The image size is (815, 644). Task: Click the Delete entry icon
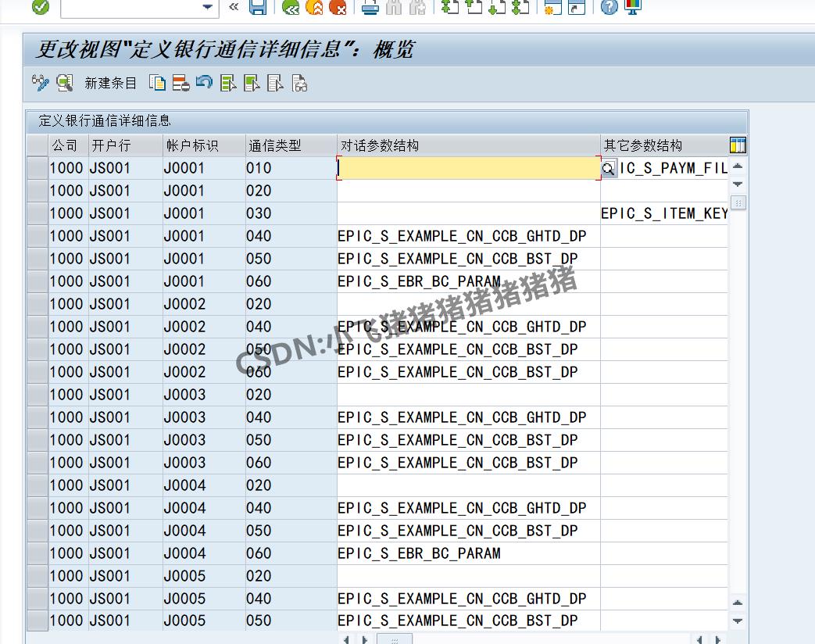pyautogui.click(x=181, y=82)
